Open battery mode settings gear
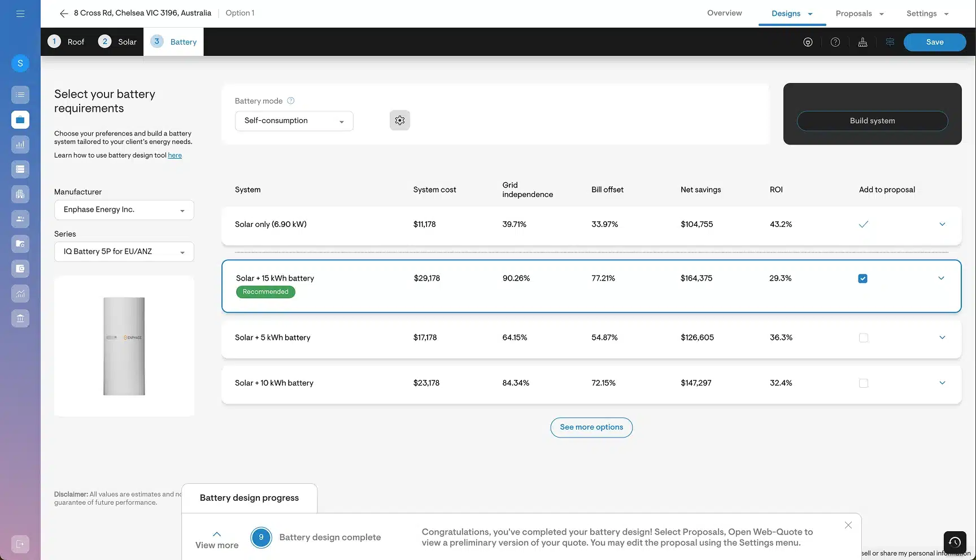The image size is (976, 560). point(400,120)
